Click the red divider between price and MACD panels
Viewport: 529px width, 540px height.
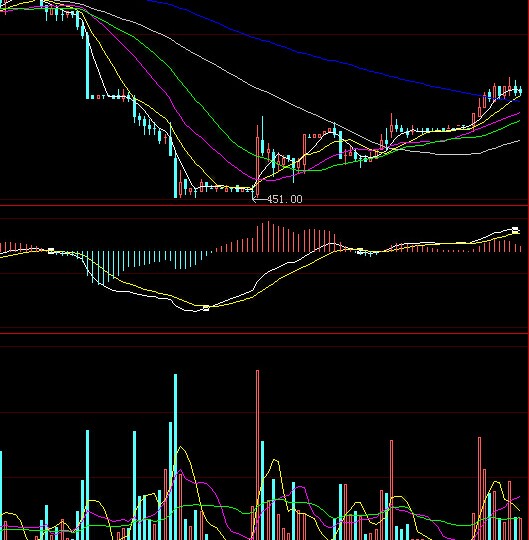264,206
